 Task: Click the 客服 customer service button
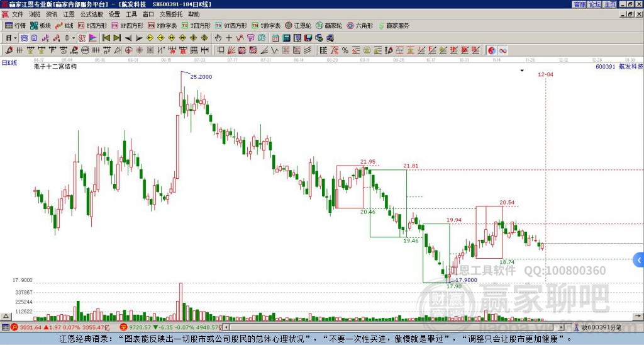coord(580,4)
